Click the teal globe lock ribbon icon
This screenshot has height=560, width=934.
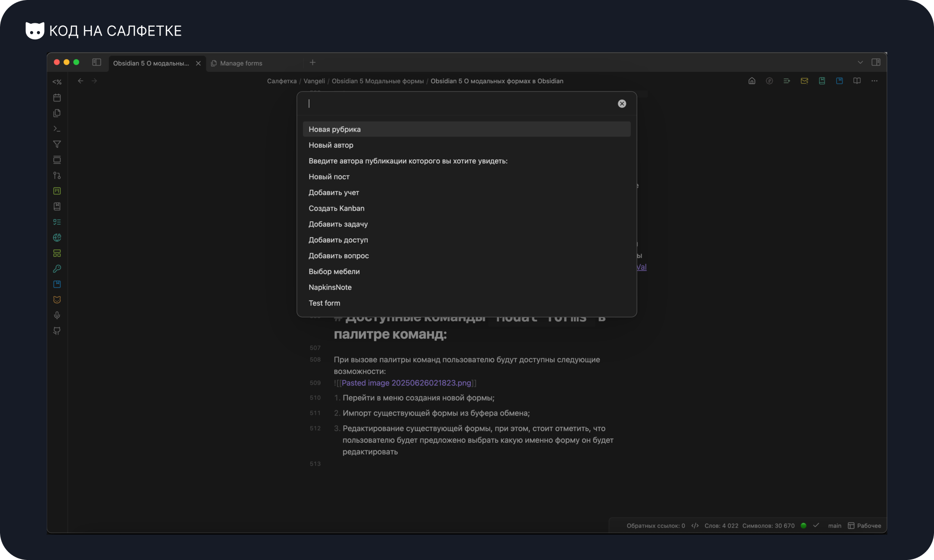coord(57,238)
